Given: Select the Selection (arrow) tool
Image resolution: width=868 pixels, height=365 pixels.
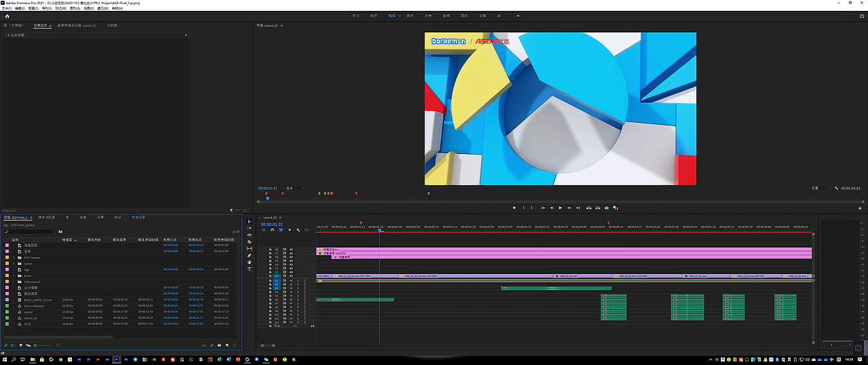Looking at the screenshot, I should click(x=250, y=222).
